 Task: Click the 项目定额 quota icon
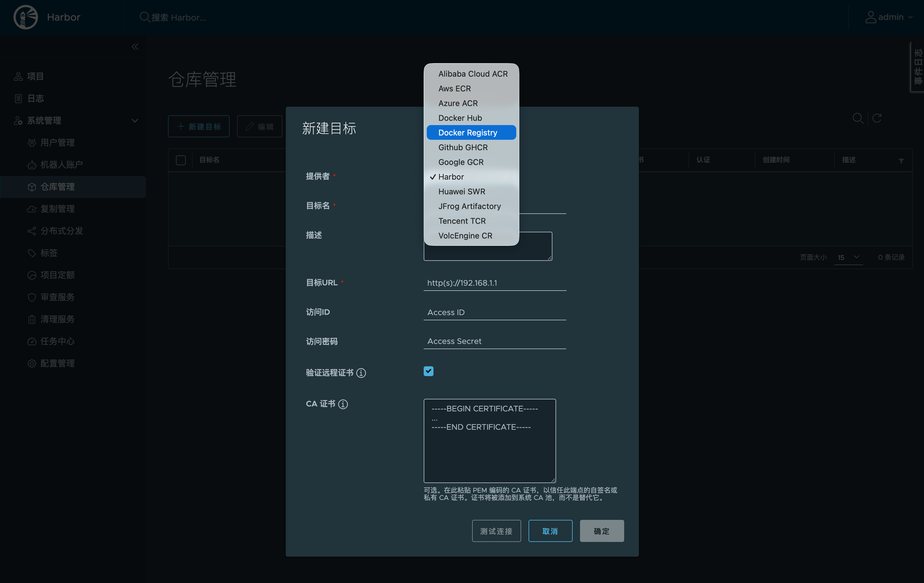click(x=32, y=275)
